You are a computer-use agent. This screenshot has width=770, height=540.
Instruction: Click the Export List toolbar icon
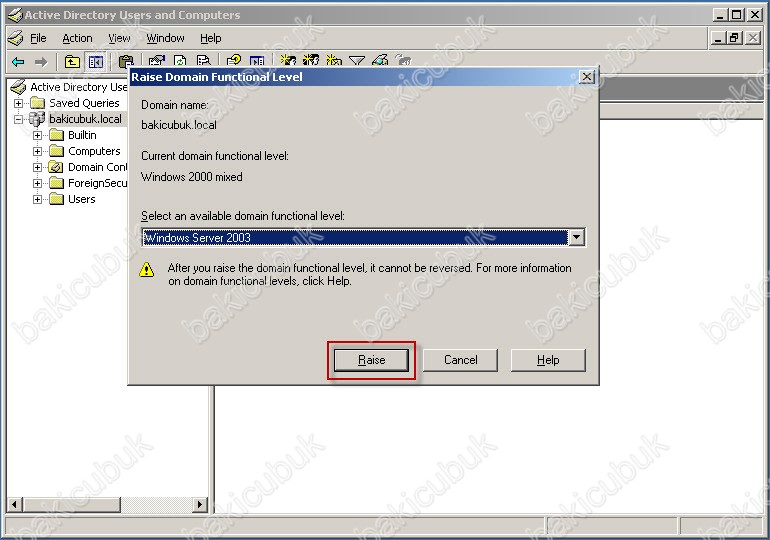203,61
